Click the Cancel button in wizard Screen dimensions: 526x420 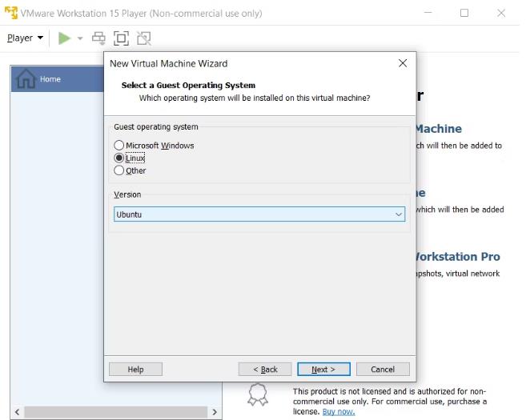(x=383, y=369)
